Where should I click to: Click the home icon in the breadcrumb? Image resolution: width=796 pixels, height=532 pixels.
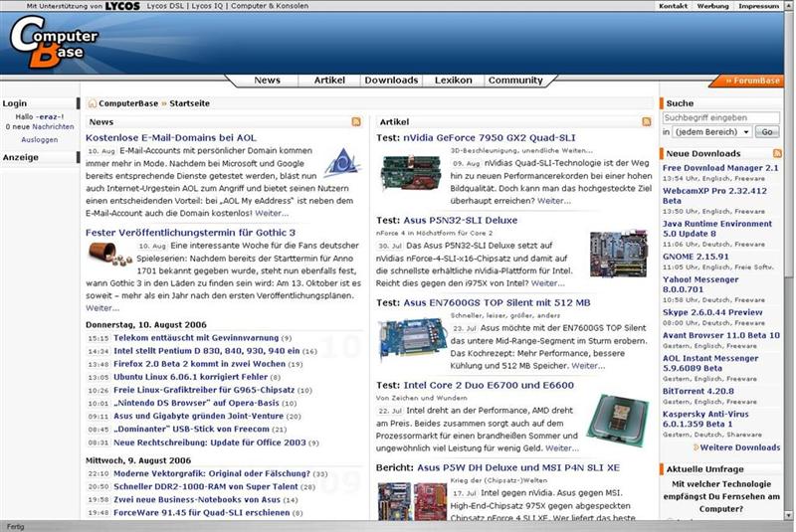(93, 103)
